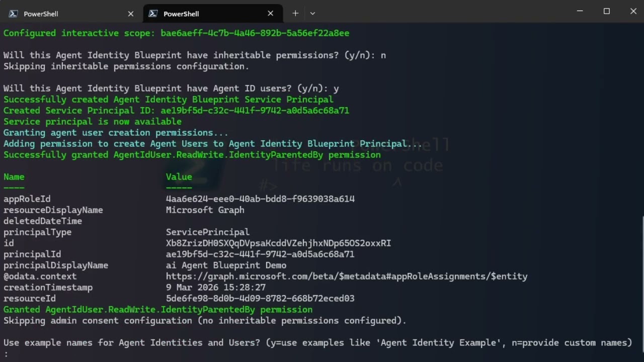
Task: Close the second PowerShell tab
Action: point(271,14)
